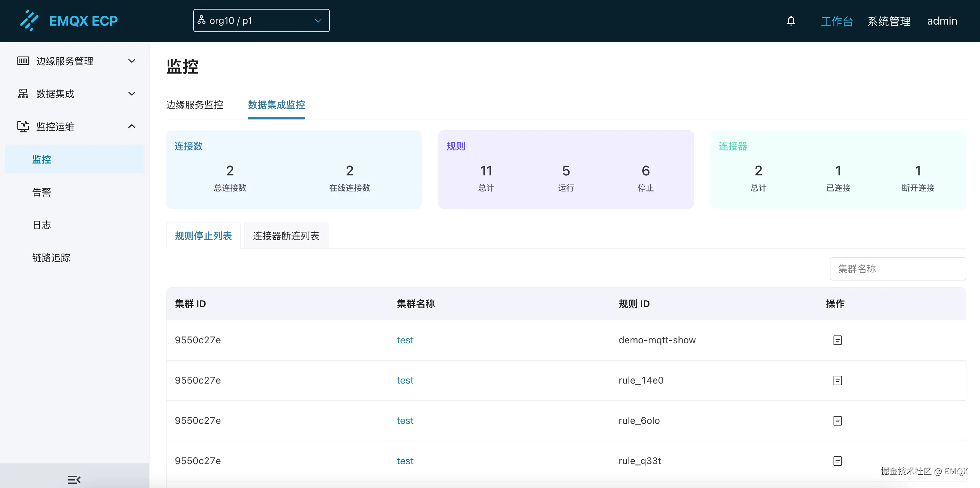Expand the 数据集成 section chevron
980x488 pixels.
(131, 94)
